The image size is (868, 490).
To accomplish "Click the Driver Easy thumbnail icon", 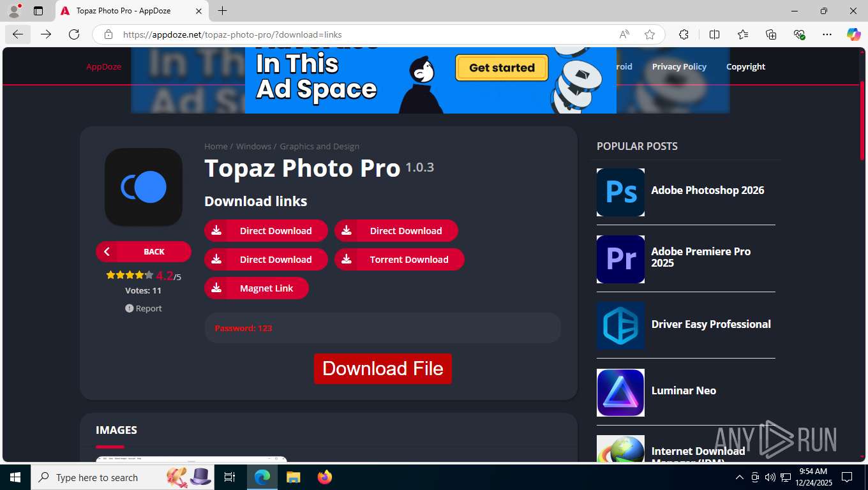I will click(x=620, y=325).
